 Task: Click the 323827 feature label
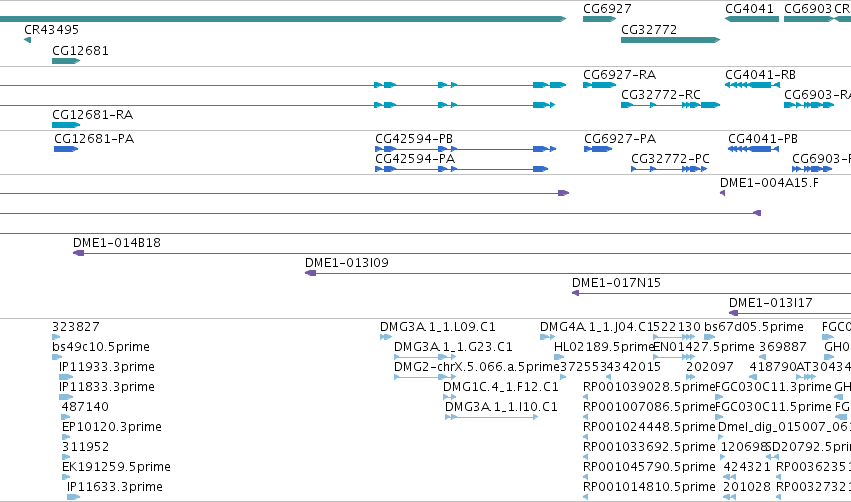75,327
